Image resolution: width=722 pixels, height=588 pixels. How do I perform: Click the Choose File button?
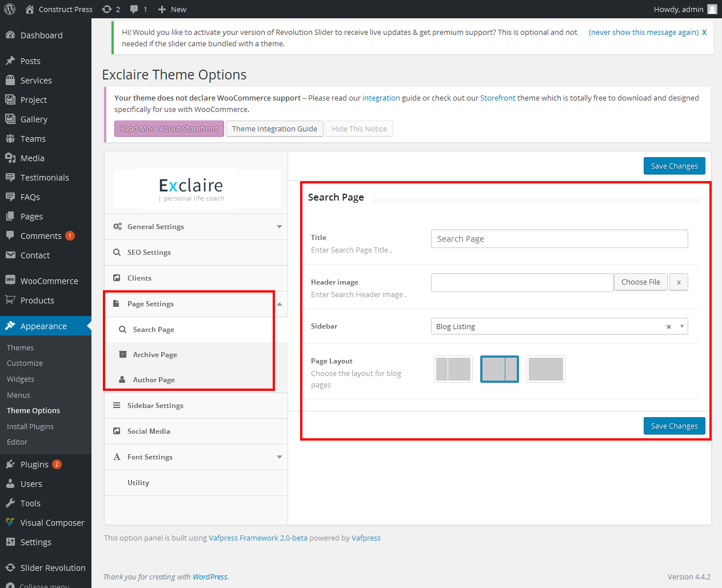coord(640,282)
